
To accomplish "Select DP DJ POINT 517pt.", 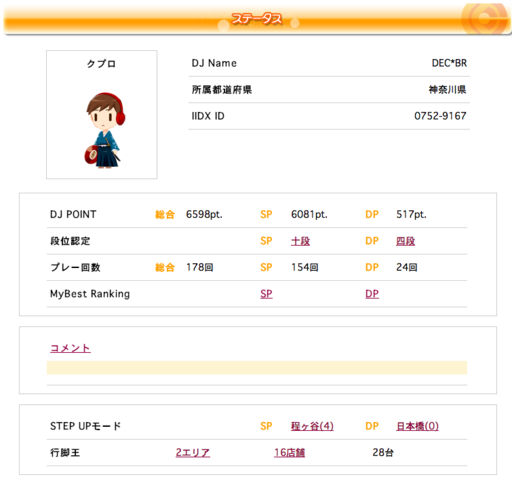I will pos(411,214).
